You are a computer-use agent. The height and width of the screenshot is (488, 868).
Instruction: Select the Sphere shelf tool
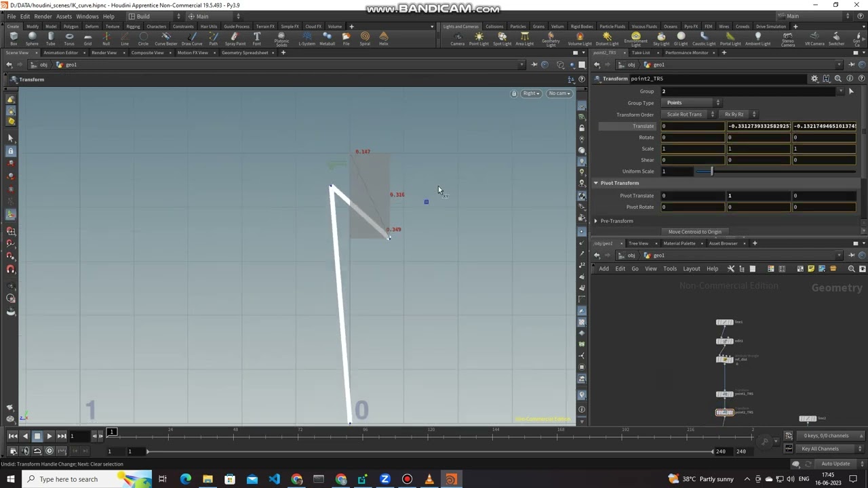tap(32, 39)
